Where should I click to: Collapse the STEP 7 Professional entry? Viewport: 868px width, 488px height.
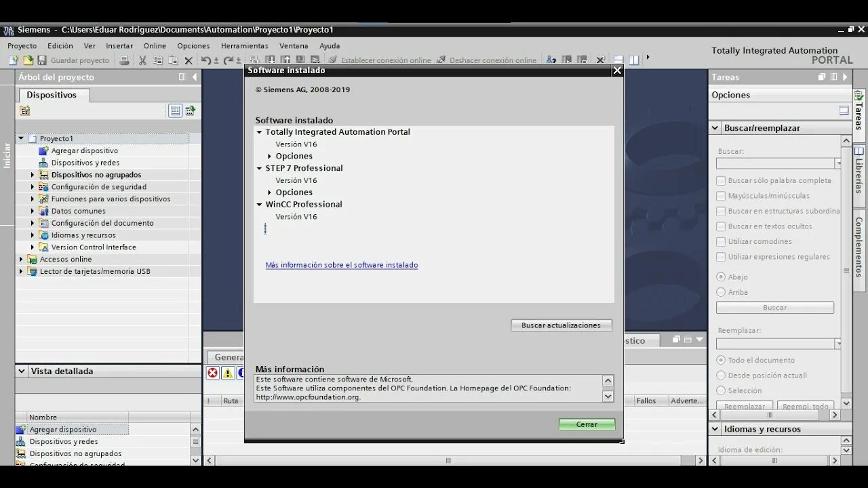click(259, 168)
